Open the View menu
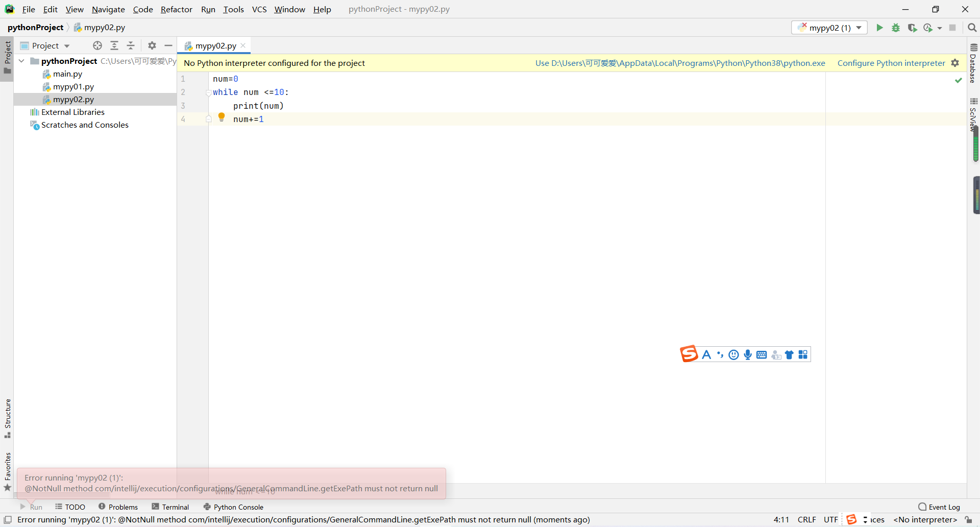Viewport: 980px width, 527px height. [75, 9]
